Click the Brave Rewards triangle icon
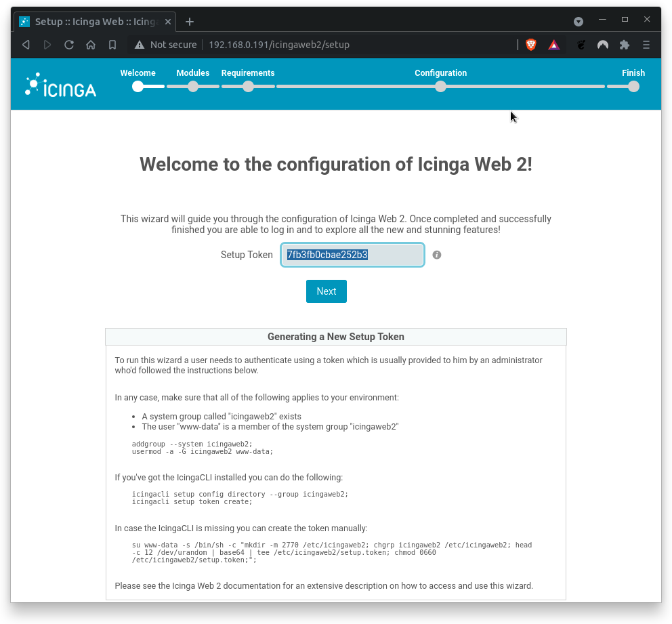Screen dimensions: 672x624 coord(553,45)
